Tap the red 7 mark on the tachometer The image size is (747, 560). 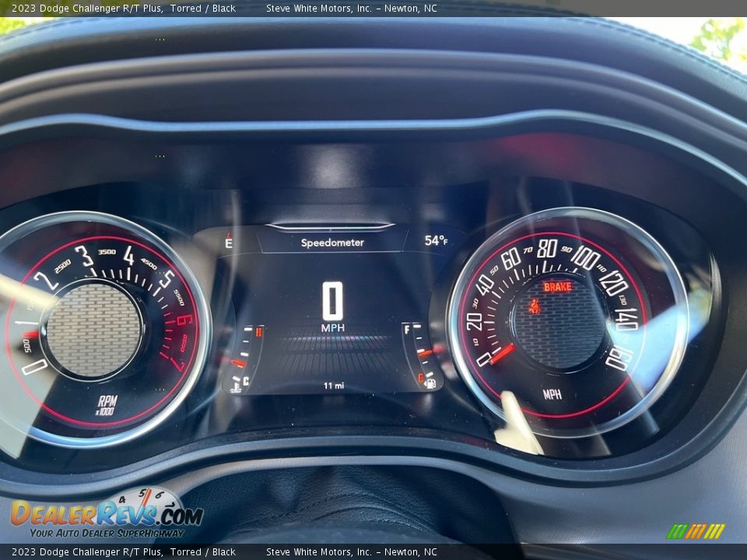pyautogui.click(x=177, y=363)
